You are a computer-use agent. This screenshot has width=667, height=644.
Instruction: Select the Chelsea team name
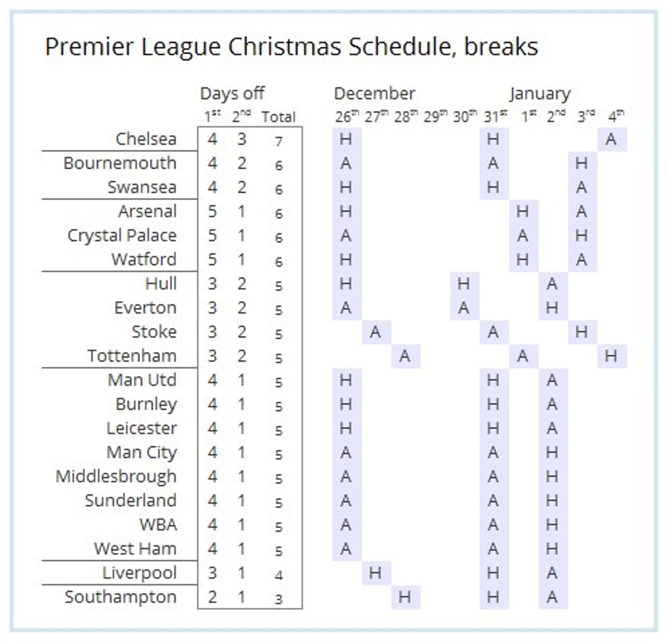(x=146, y=139)
